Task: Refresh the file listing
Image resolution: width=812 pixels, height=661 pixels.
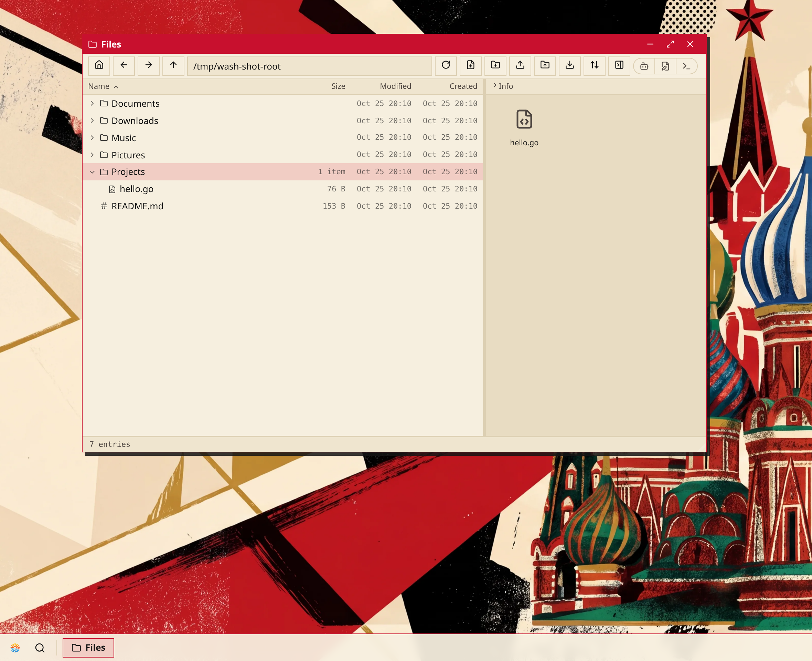Action: tap(446, 66)
